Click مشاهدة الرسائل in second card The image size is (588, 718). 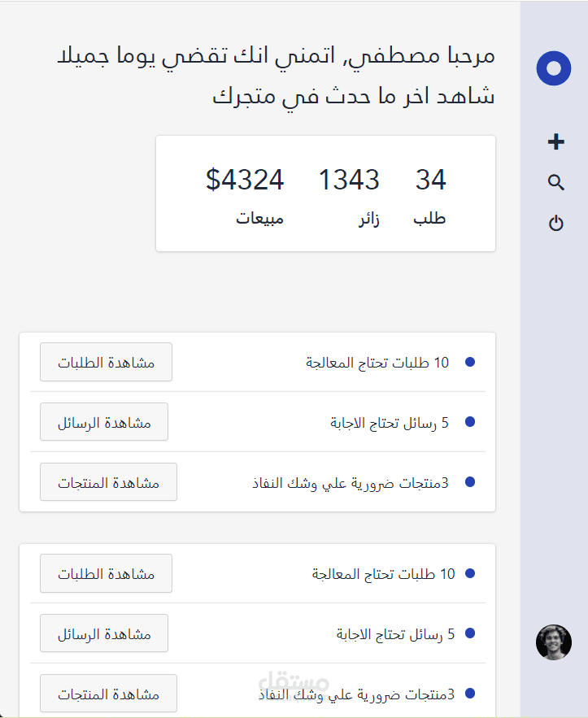click(x=104, y=633)
